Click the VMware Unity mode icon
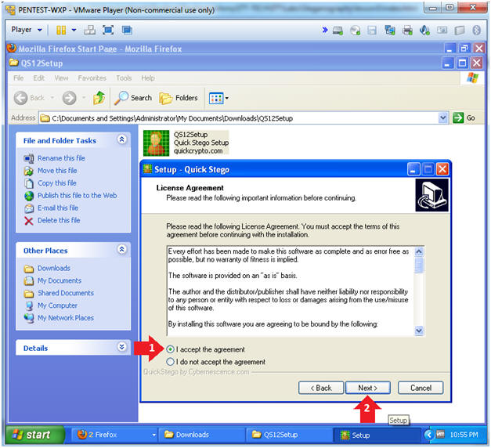Screen dimensions: 491x448 coord(127,30)
